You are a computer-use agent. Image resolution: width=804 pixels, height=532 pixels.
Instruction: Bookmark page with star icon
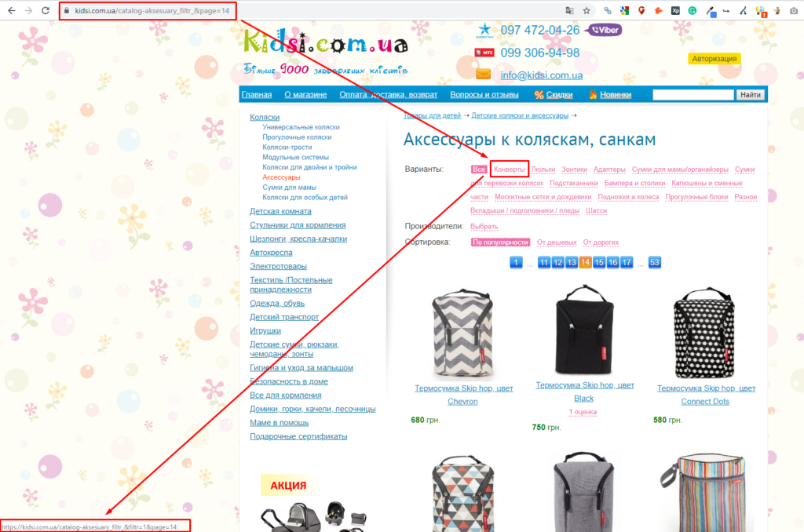coord(587,10)
